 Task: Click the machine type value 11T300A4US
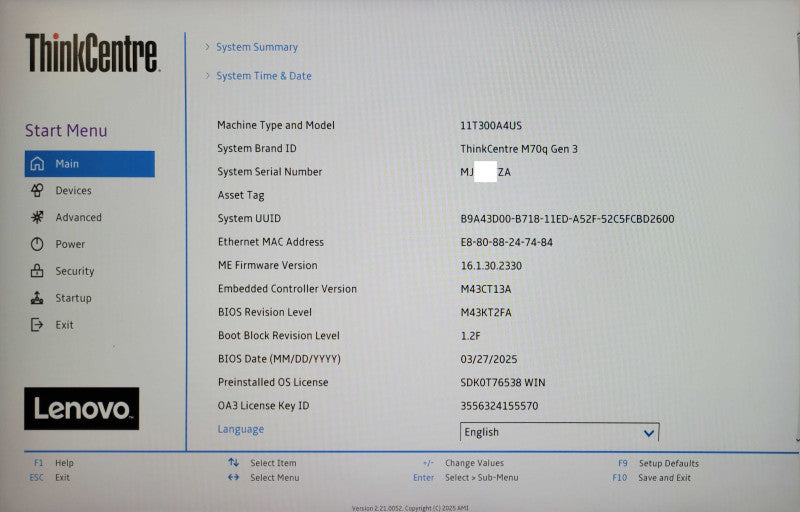point(491,125)
